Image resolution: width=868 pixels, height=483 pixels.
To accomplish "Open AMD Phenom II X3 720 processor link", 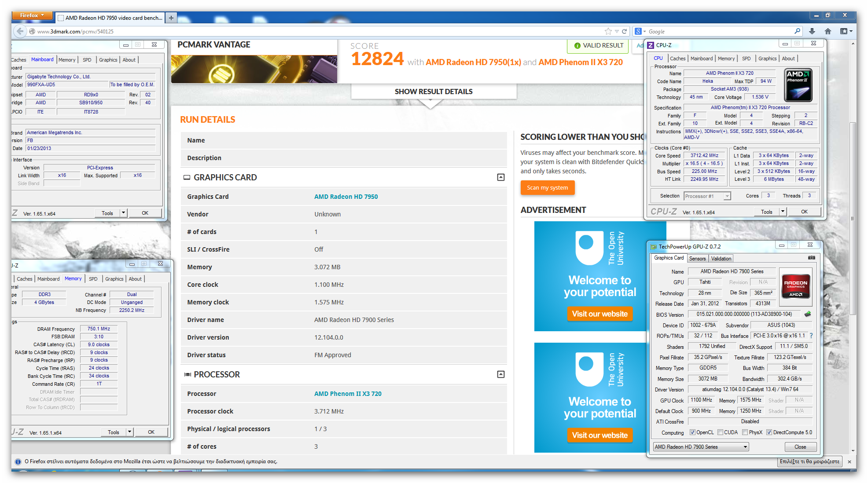I will (348, 394).
